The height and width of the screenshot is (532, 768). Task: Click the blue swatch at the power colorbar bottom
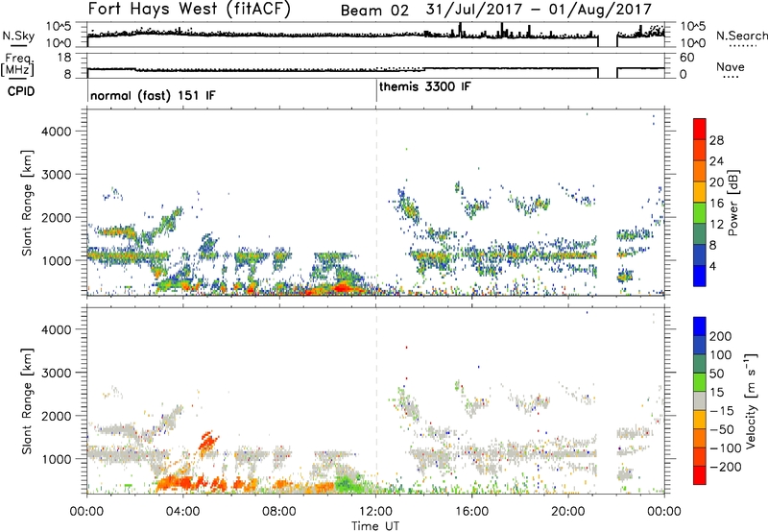tap(700, 276)
